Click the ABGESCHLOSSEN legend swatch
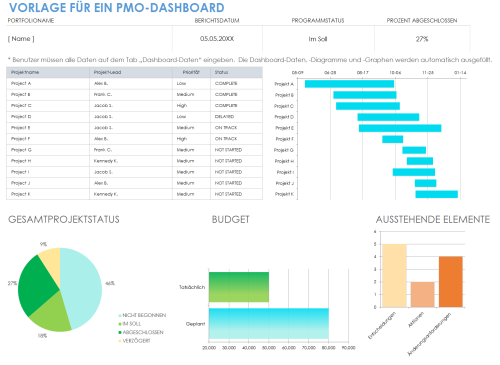Image resolution: width=500 pixels, height=365 pixels. point(120,332)
